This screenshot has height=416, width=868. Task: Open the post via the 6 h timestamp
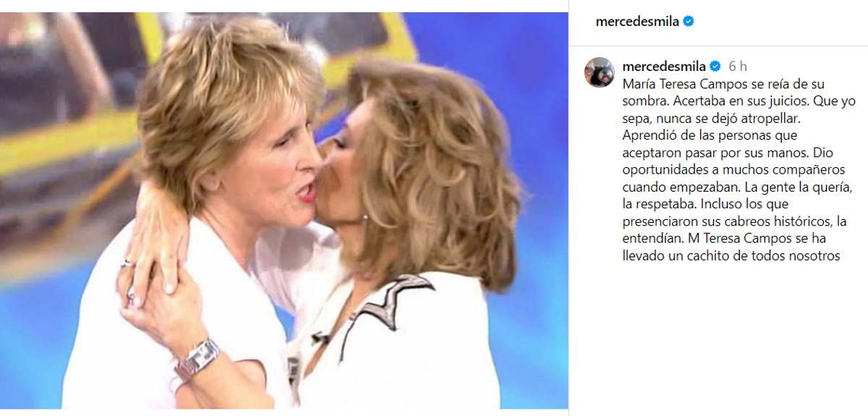(738, 66)
